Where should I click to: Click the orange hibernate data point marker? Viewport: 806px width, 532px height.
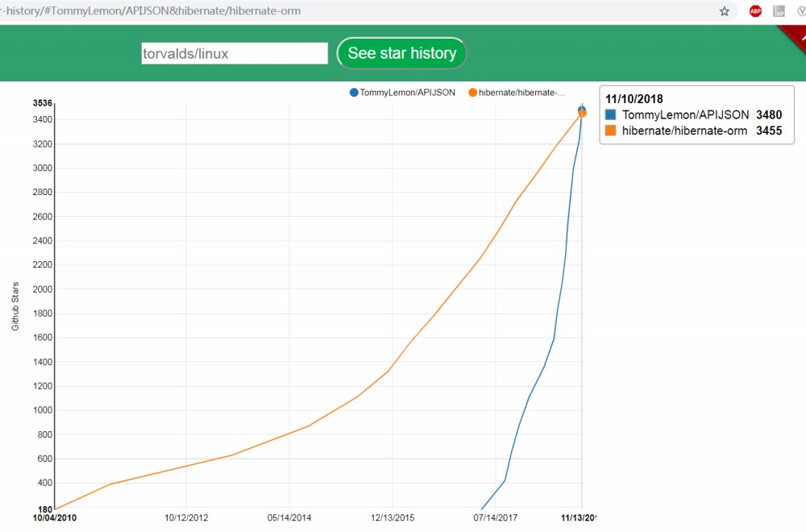tap(582, 114)
